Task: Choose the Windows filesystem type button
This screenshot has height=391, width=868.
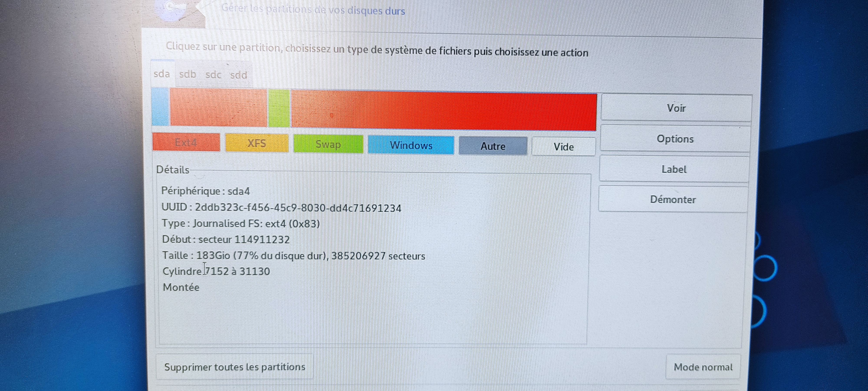Action: coord(411,145)
